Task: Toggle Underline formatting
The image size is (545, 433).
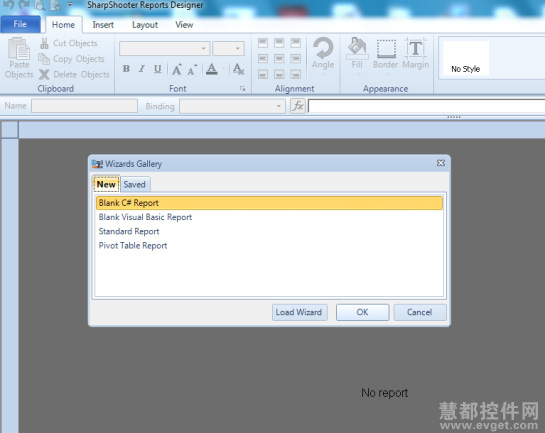Action: (158, 69)
